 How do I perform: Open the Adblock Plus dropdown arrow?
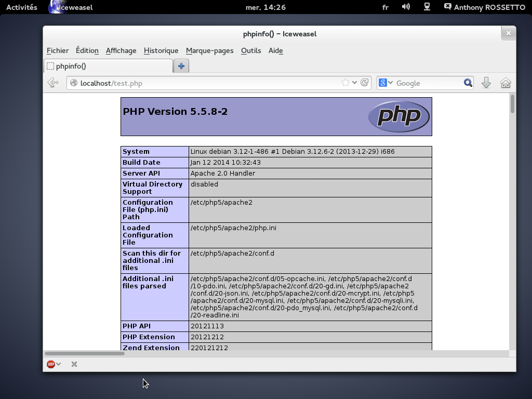59,364
